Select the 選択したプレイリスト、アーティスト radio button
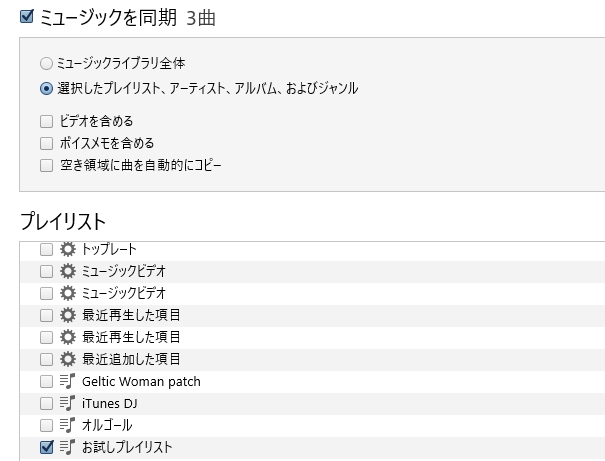This screenshot has height=461, width=605. [47, 88]
